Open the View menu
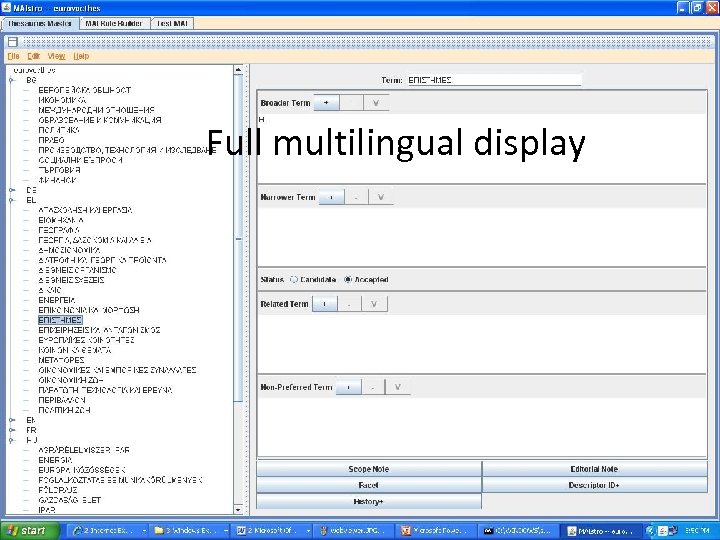This screenshot has width=720, height=540. (x=56, y=56)
